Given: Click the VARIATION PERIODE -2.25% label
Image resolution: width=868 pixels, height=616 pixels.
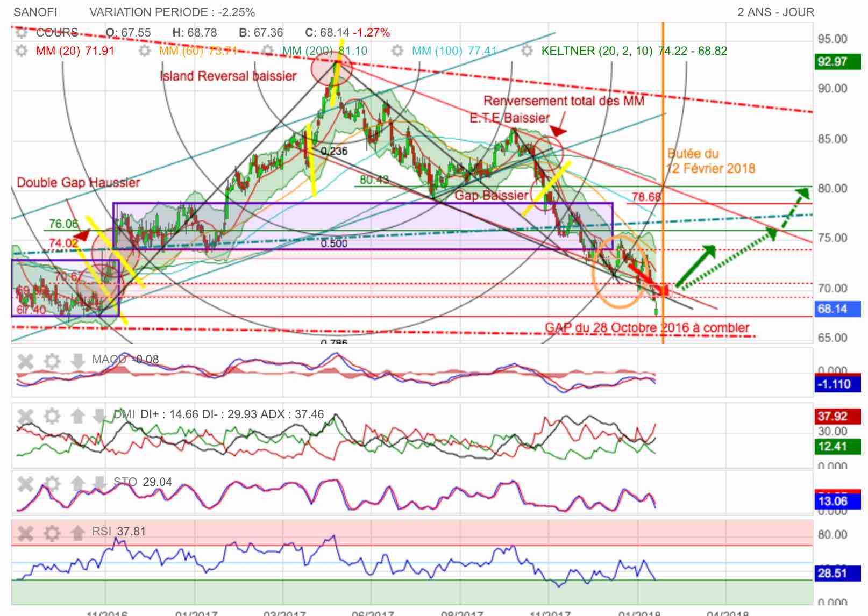Looking at the screenshot, I should [x=172, y=12].
